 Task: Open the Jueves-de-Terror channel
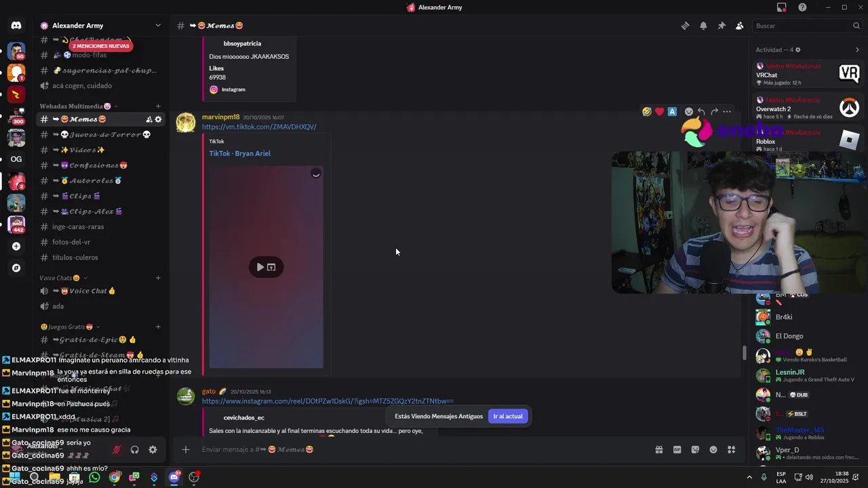click(x=102, y=135)
